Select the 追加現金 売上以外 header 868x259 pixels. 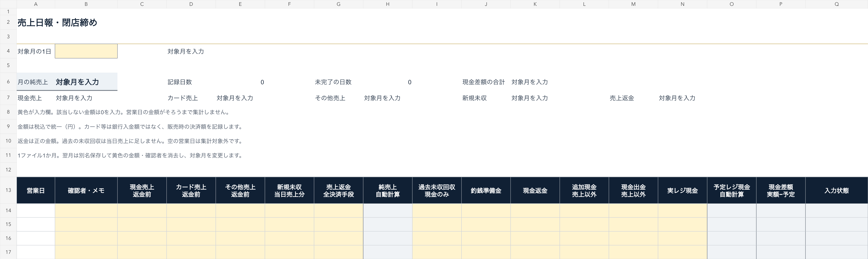coord(584,190)
